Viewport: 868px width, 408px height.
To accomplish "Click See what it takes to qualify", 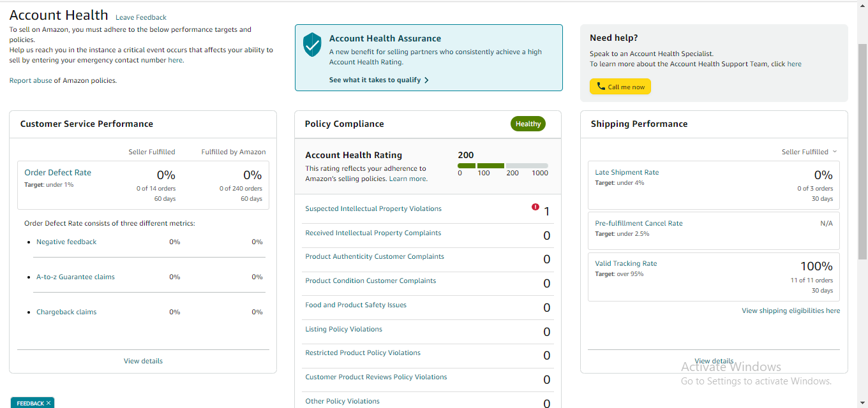I will click(x=375, y=80).
